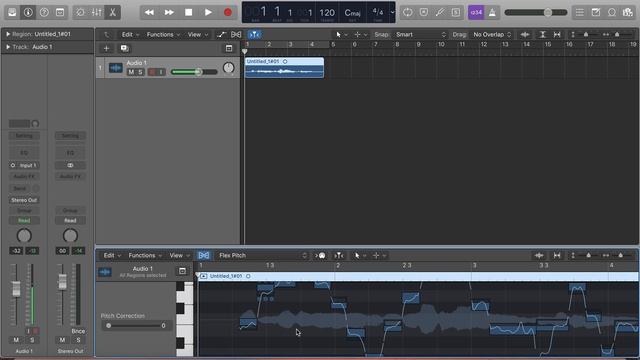The height and width of the screenshot is (360, 640).
Task: Click the Cmaj key signature display
Action: 352,13
